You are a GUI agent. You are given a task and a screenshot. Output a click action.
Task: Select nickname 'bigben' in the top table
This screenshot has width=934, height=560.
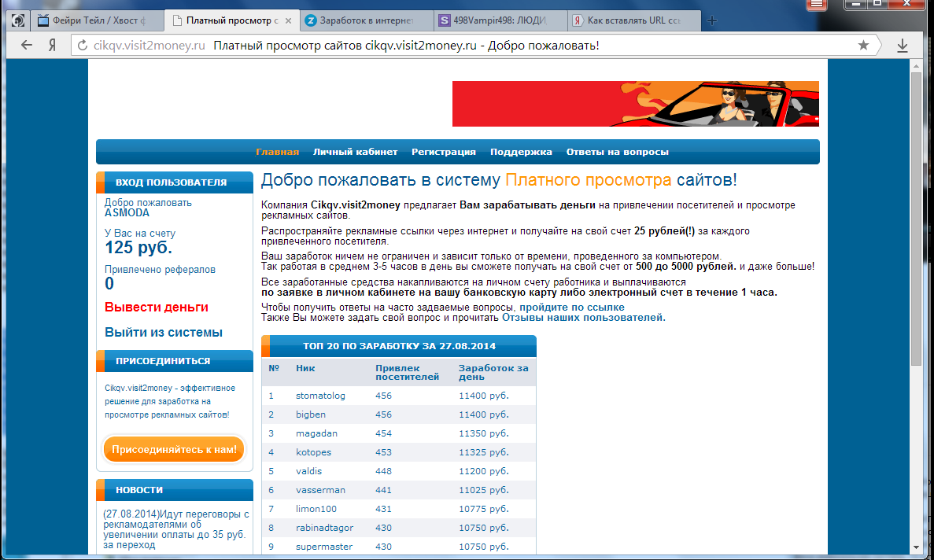pos(310,414)
